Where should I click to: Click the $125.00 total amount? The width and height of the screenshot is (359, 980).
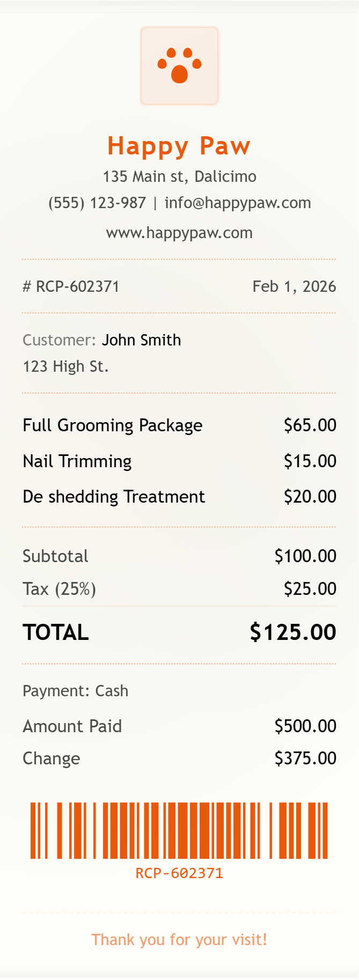click(293, 632)
